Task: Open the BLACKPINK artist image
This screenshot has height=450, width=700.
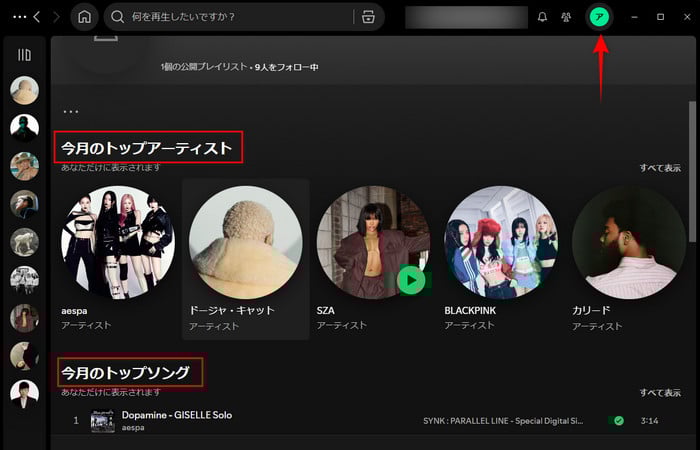Action: pyautogui.click(x=501, y=242)
